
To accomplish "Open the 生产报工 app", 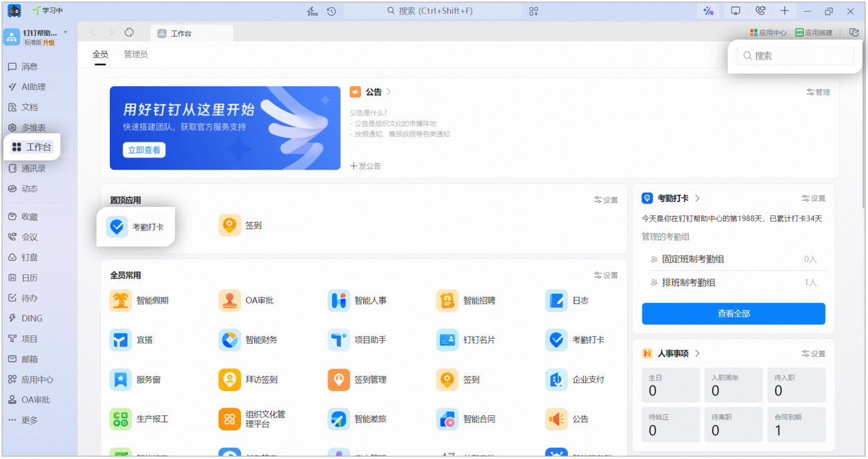I will [x=139, y=419].
